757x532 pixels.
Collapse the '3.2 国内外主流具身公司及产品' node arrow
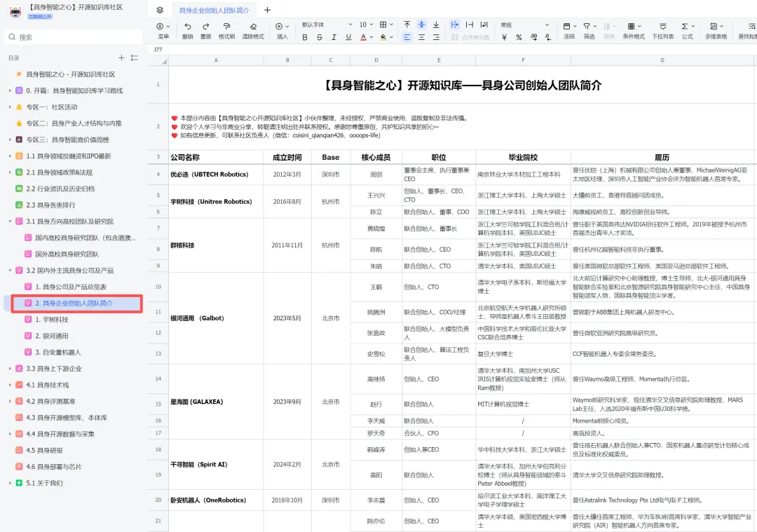(x=10, y=271)
